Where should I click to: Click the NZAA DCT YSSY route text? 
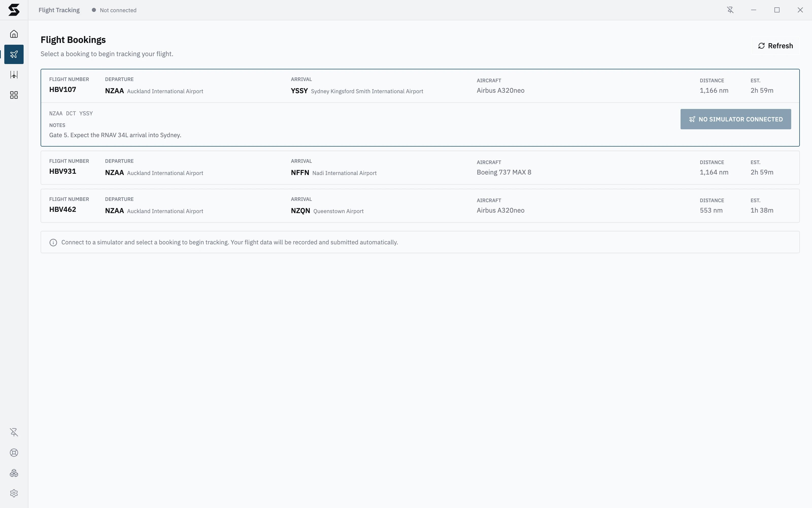pyautogui.click(x=71, y=114)
